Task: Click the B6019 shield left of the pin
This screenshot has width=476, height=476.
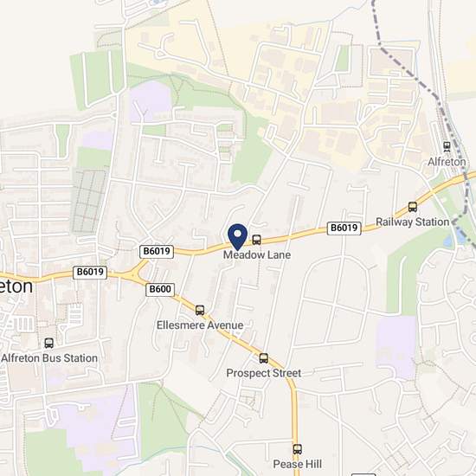Action: [157, 252]
